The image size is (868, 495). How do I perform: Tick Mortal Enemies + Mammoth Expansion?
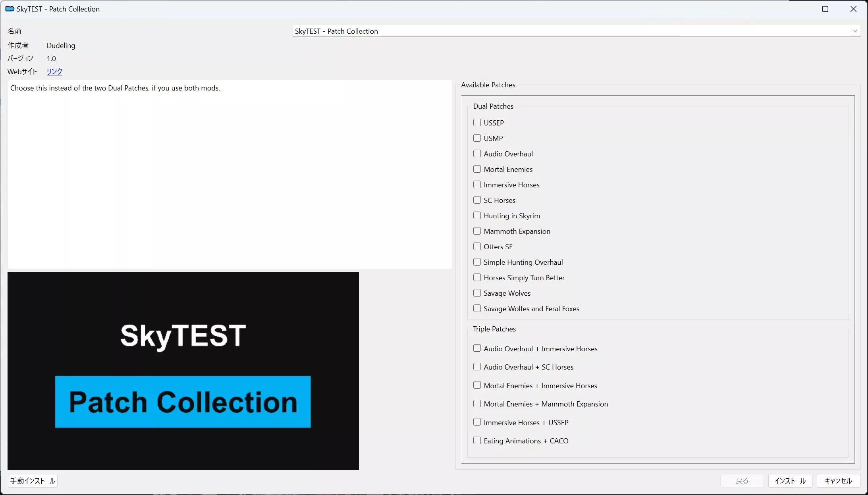[x=477, y=404]
